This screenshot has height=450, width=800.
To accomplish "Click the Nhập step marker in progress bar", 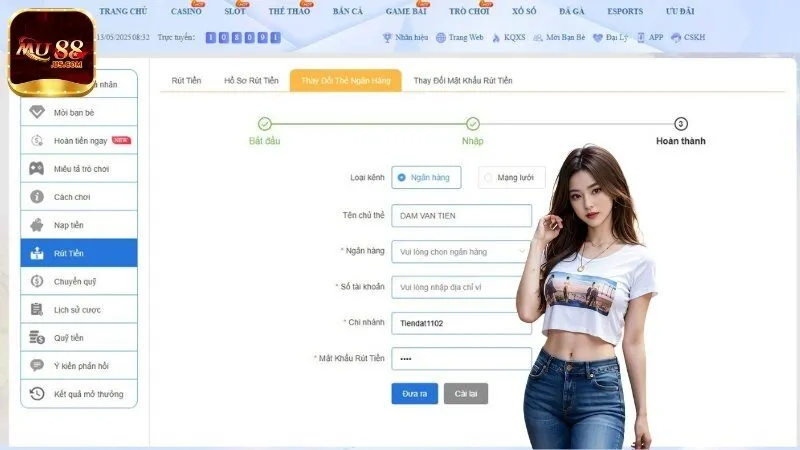I will click(x=473, y=124).
